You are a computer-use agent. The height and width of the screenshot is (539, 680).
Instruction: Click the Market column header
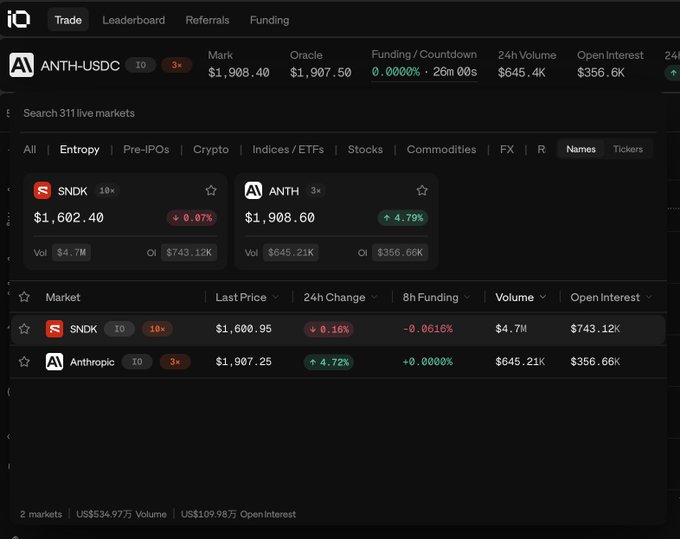click(x=63, y=297)
